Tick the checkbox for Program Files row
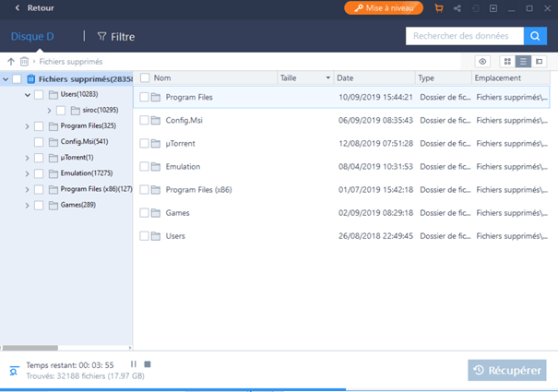Screen dimensions: 558x392 click(145, 97)
